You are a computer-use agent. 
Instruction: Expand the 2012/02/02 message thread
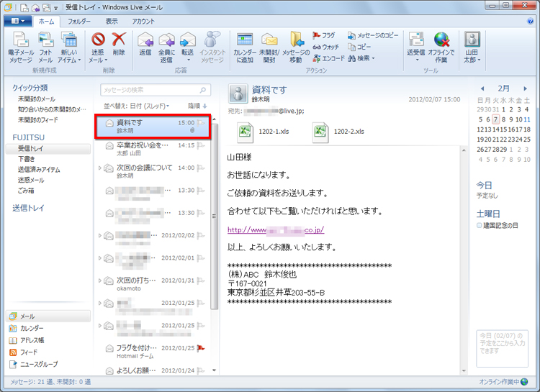(100, 236)
